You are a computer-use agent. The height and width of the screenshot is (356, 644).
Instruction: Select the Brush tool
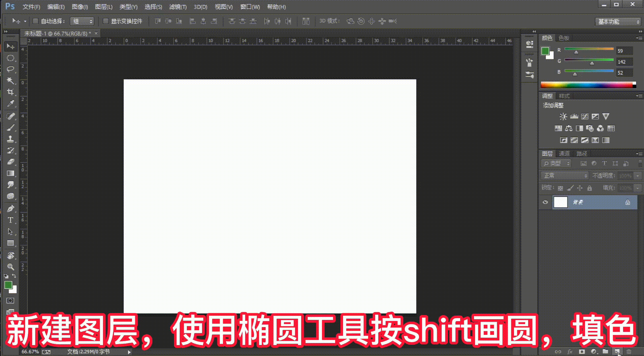coord(11,128)
